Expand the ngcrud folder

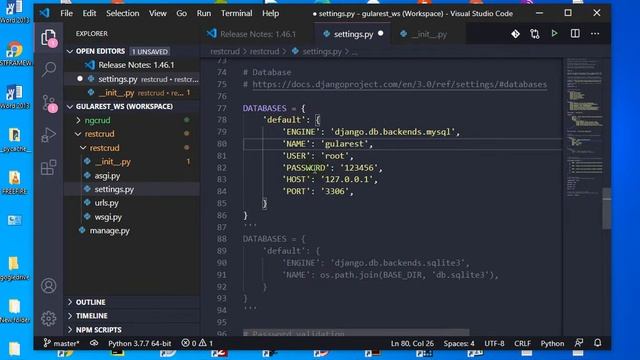(x=78, y=120)
